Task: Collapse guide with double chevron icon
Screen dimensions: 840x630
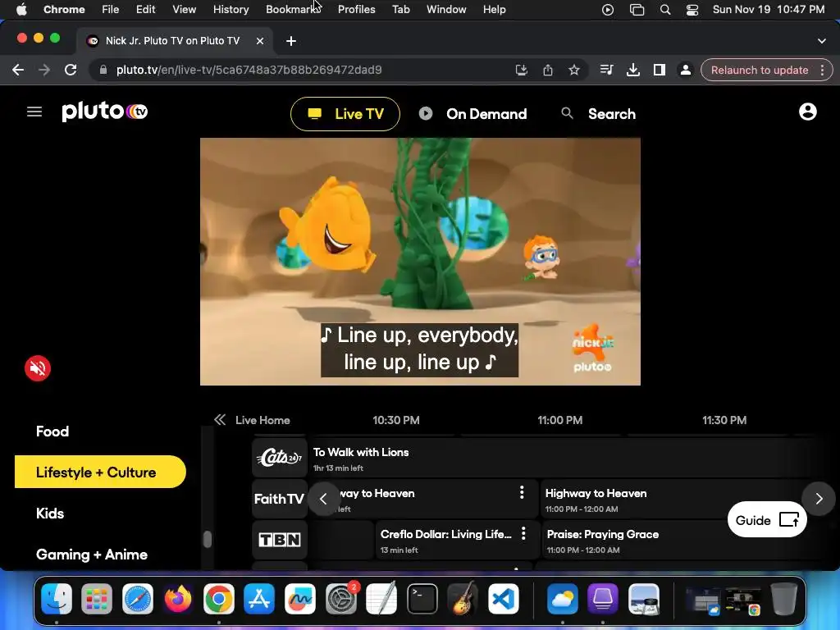Action: pyautogui.click(x=220, y=419)
